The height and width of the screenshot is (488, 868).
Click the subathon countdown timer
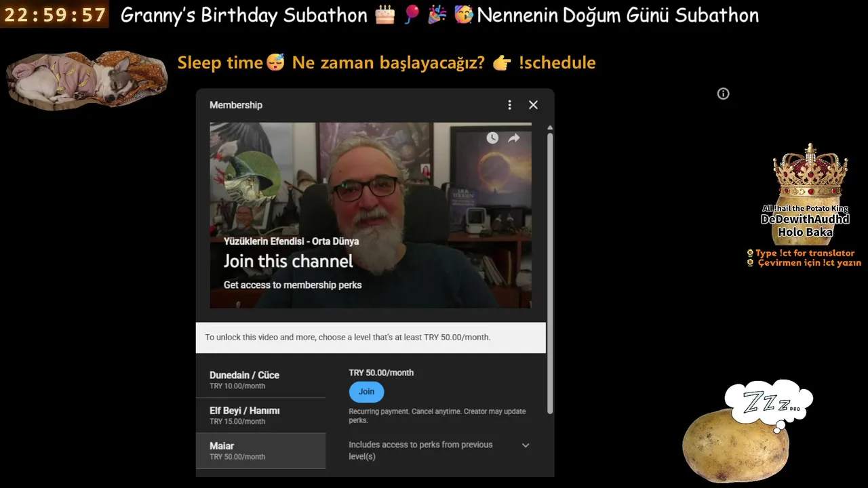coord(54,15)
